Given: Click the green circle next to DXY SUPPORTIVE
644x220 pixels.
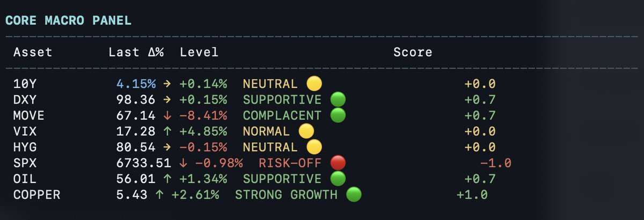Looking at the screenshot, I should pyautogui.click(x=338, y=100).
